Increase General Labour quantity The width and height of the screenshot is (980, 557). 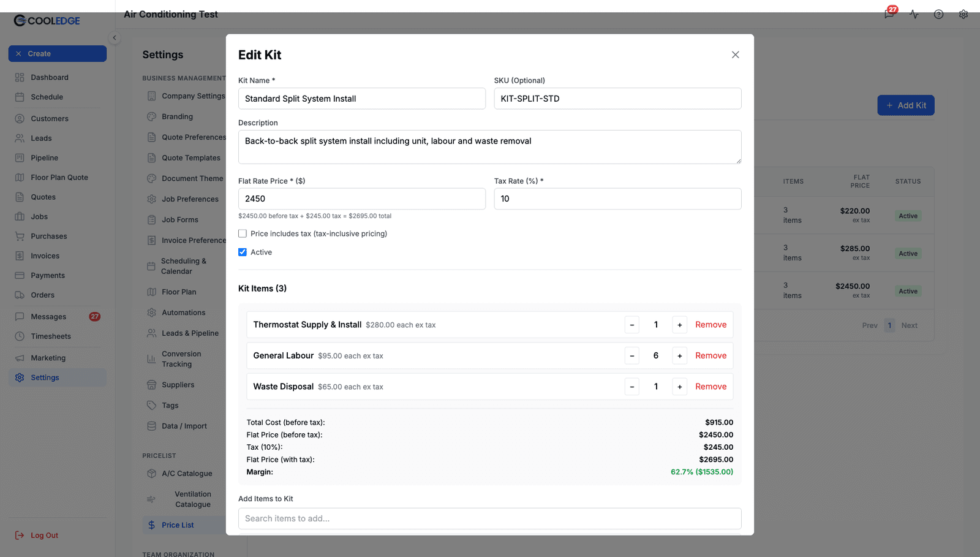coord(679,355)
